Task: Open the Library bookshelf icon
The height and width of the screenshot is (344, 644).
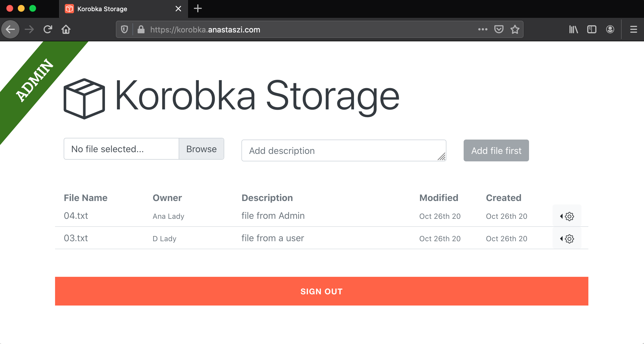Action: click(573, 29)
